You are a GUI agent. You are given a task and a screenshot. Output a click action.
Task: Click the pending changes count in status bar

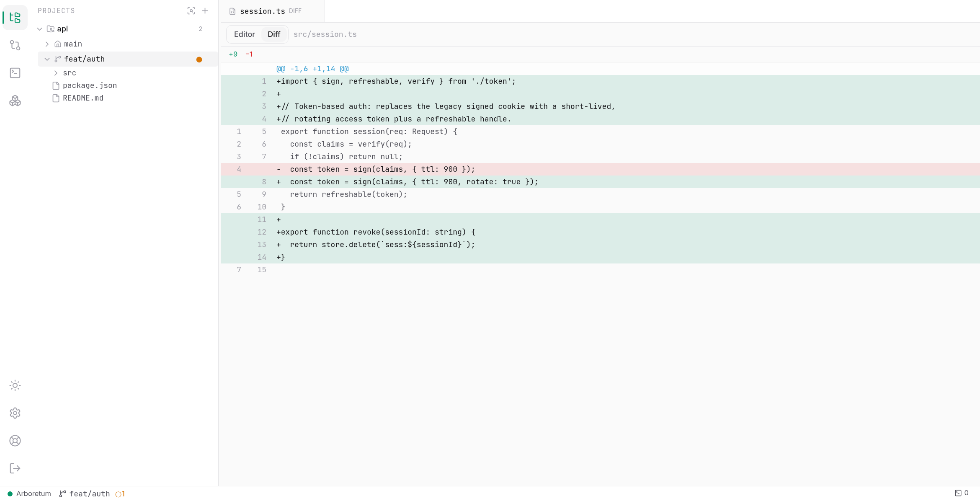120,494
